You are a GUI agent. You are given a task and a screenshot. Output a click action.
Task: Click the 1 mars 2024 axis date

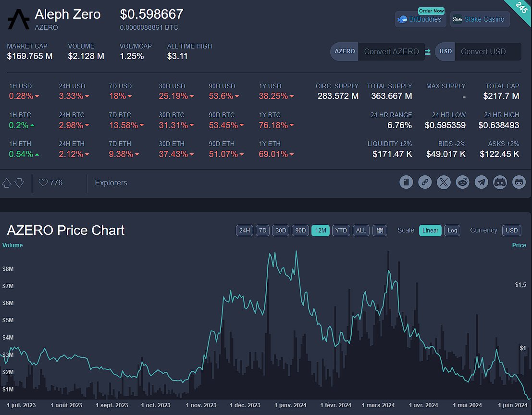tap(378, 405)
